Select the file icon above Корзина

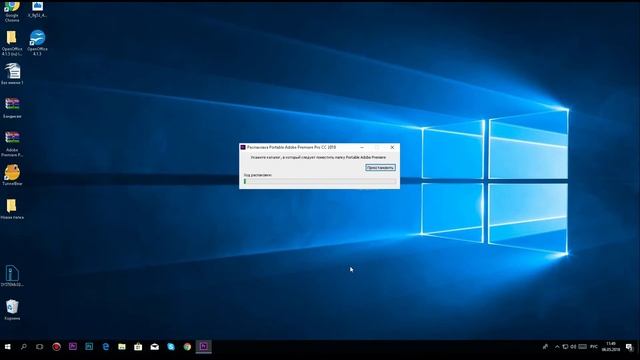[12, 276]
